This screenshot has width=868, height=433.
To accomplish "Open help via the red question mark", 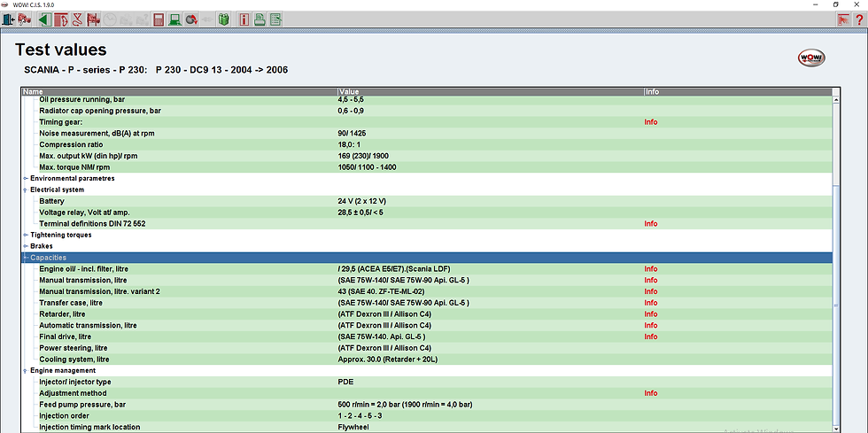I will (x=859, y=19).
